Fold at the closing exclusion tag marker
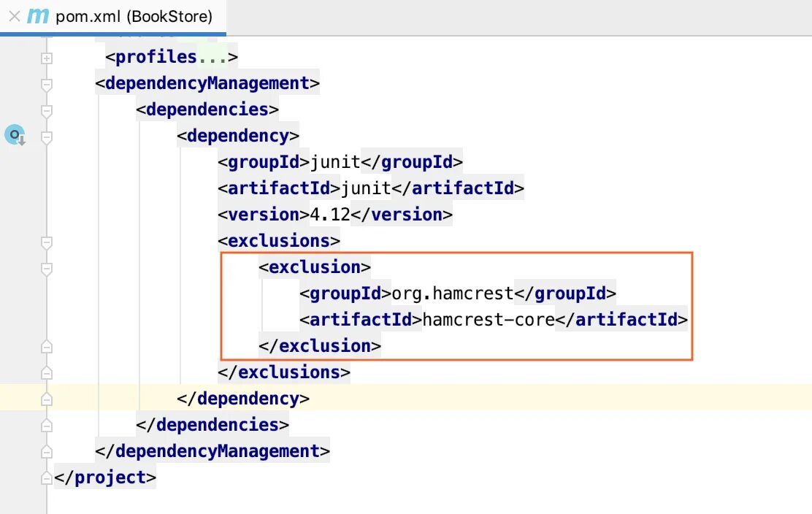 [47, 346]
